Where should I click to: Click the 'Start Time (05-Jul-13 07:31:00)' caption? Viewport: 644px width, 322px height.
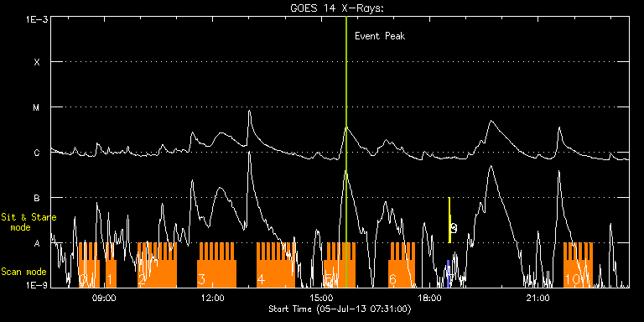click(340, 309)
